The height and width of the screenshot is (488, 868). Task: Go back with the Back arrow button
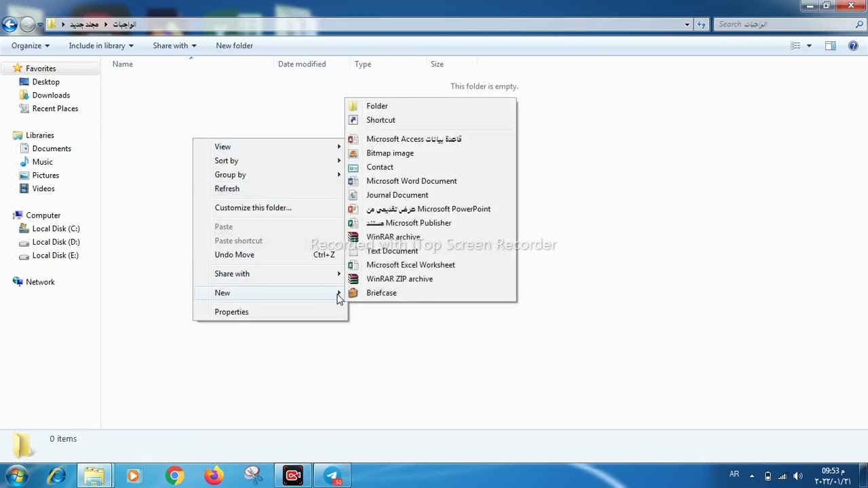(x=9, y=24)
